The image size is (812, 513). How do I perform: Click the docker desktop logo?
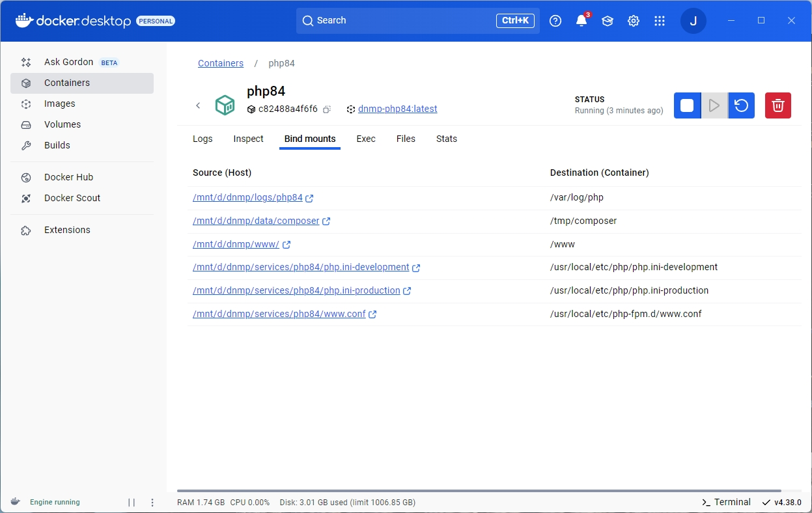[74, 21]
